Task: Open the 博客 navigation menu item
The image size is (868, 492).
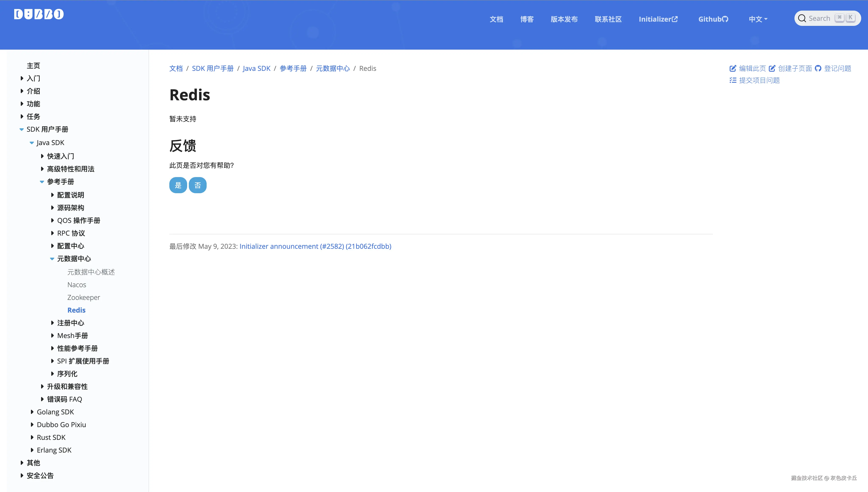Action: [x=527, y=19]
